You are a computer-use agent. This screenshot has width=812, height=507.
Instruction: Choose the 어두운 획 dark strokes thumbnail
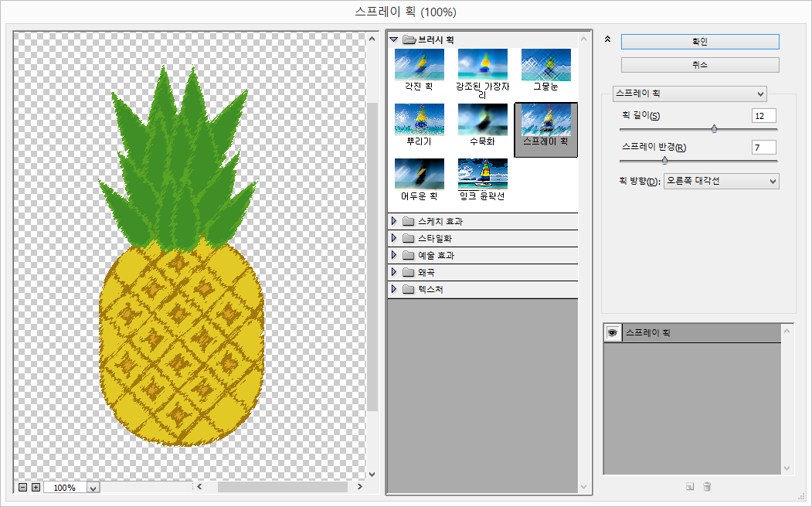[419, 174]
